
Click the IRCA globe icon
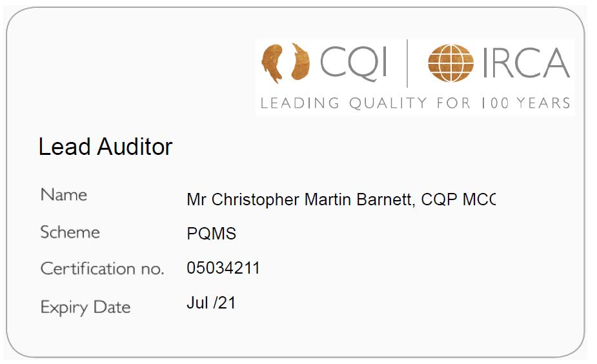(x=450, y=63)
